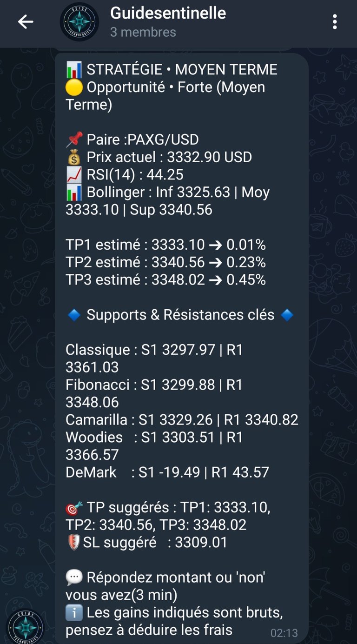Click the blue diamond left of Supports
Image resolution: width=357 pixels, height=644 pixels.
74,315
